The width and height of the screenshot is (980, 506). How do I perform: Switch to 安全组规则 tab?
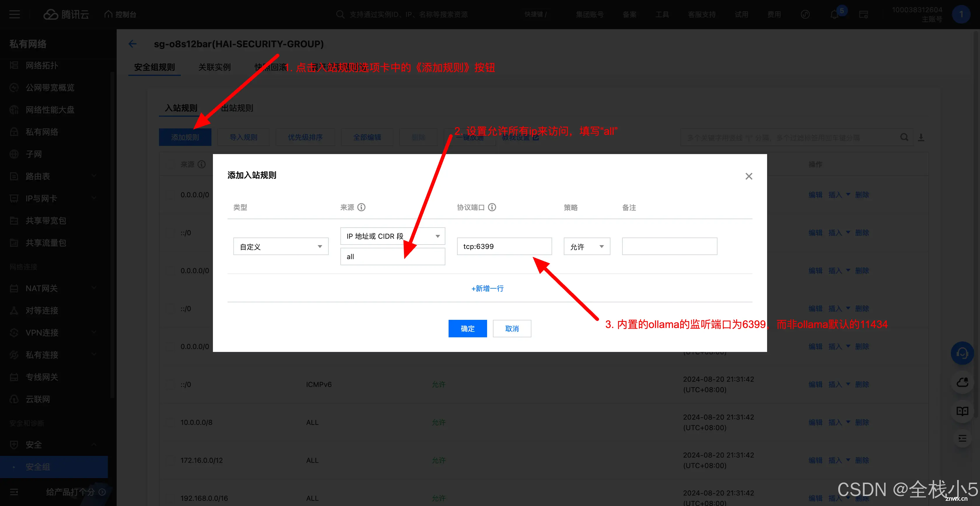[x=155, y=67]
